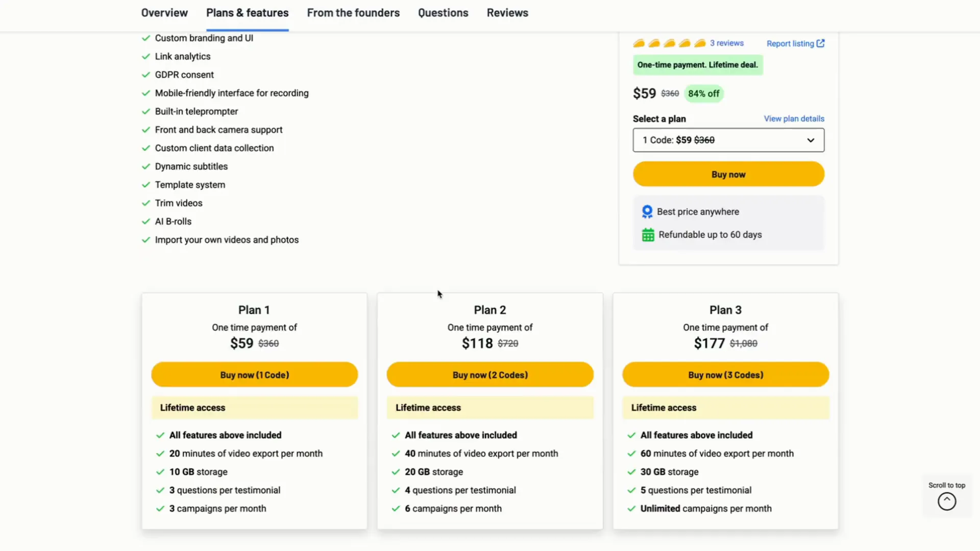Click the green calendar refund icon
The width and height of the screenshot is (980, 551).
click(x=648, y=235)
